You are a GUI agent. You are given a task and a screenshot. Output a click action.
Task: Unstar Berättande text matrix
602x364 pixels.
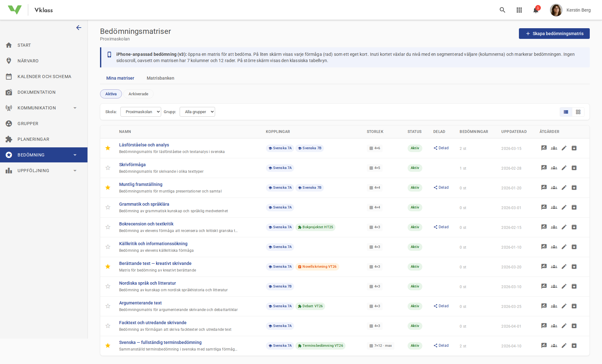coord(108,266)
